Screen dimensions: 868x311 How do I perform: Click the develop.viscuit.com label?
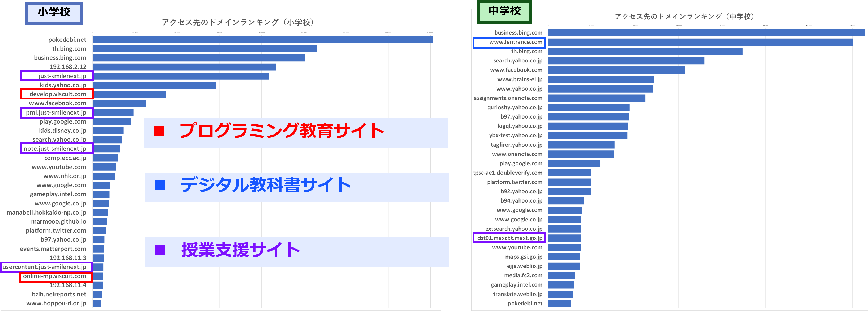point(58,94)
